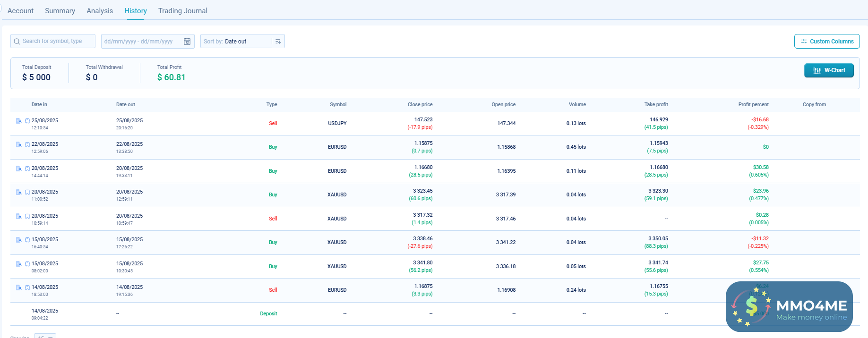
Task: Go to the Analysis tab
Action: pyautogui.click(x=100, y=11)
